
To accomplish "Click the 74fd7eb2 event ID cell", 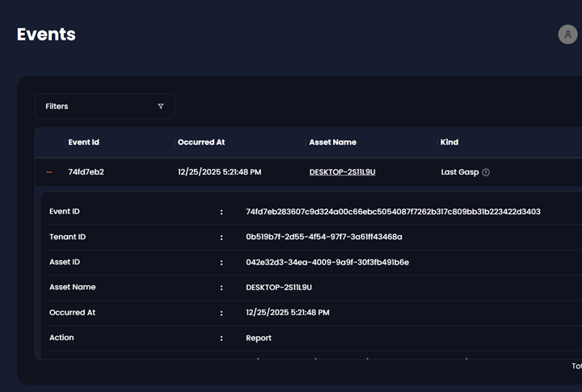I will click(x=86, y=172).
